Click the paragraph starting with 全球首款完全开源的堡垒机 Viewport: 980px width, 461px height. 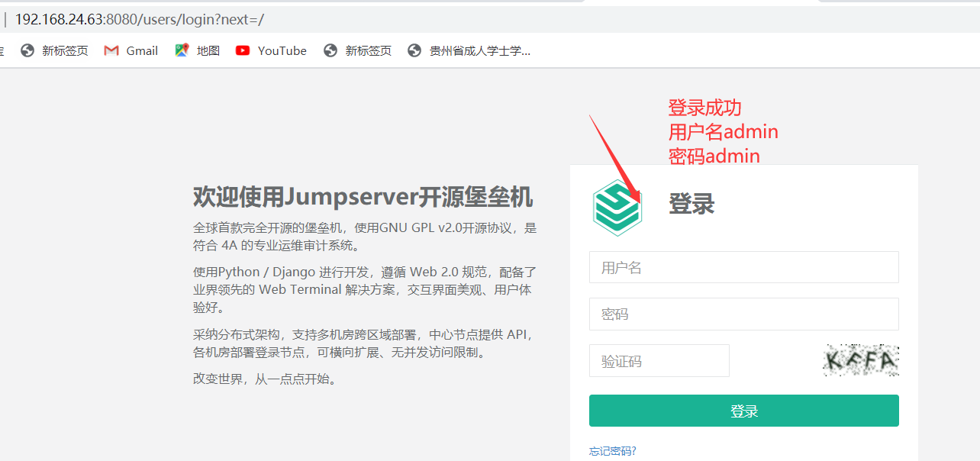point(365,237)
